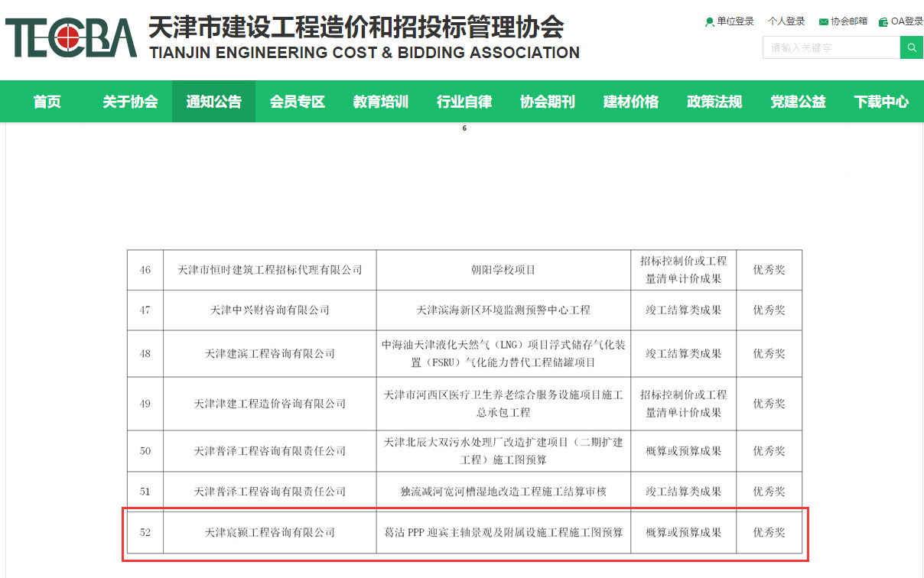Click the 朝阳学校项目 project cell
924x578 pixels.
pyautogui.click(x=503, y=270)
